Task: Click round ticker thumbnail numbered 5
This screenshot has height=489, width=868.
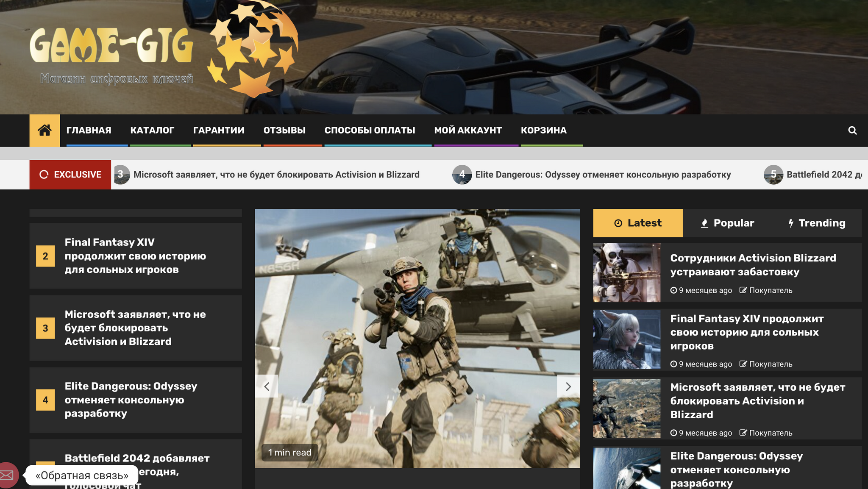Action: 773,175
